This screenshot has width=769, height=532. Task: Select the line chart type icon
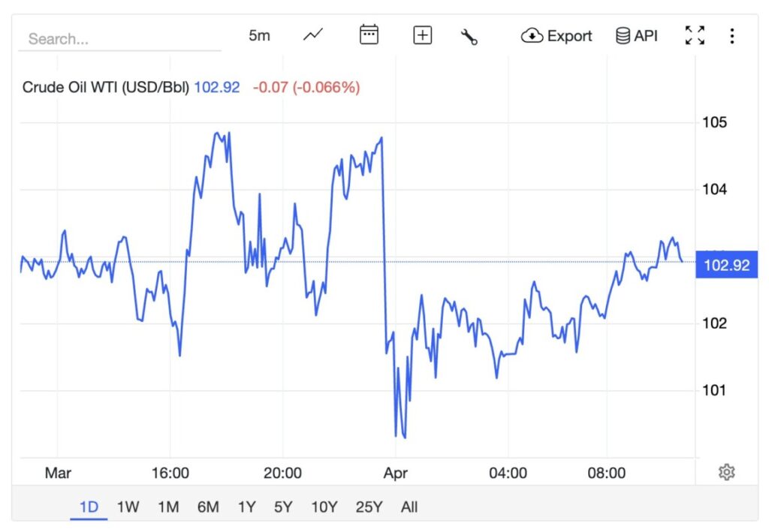(x=312, y=35)
